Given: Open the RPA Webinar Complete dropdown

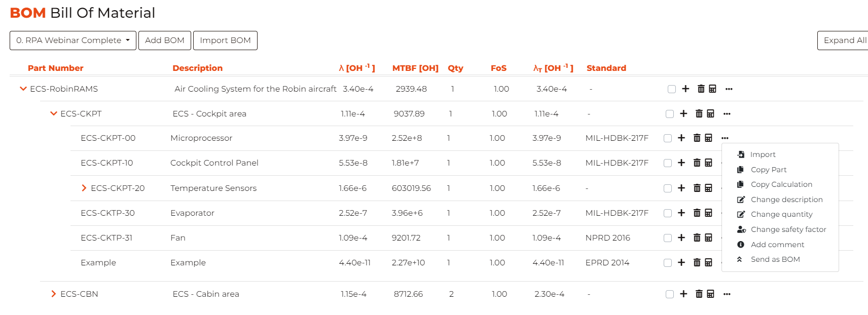Looking at the screenshot, I should (x=73, y=41).
